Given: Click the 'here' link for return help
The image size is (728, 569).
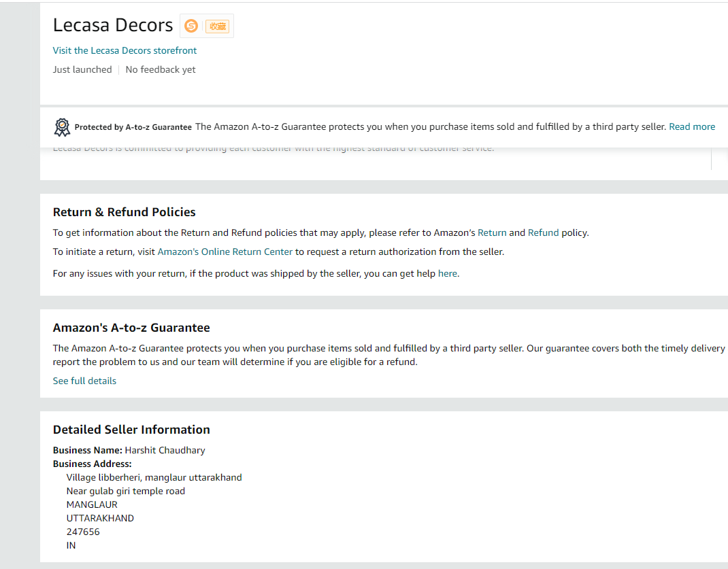Looking at the screenshot, I should click(x=447, y=273).
